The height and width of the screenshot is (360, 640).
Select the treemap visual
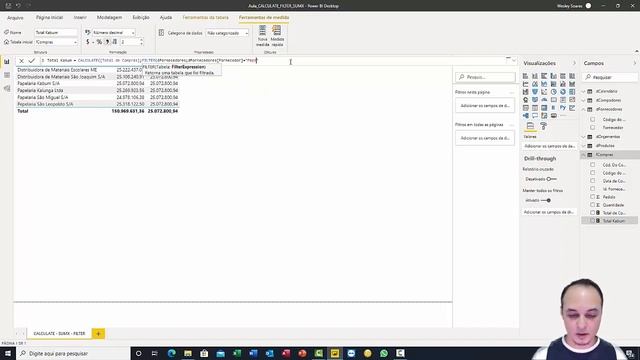tap(572, 92)
